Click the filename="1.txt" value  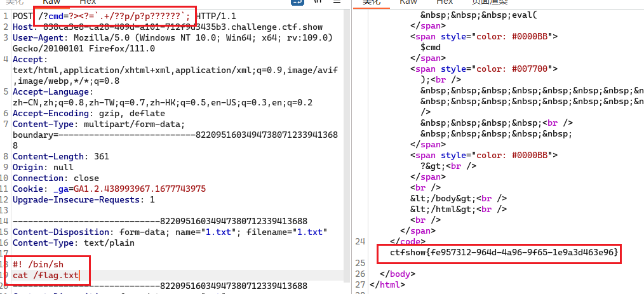pos(286,232)
